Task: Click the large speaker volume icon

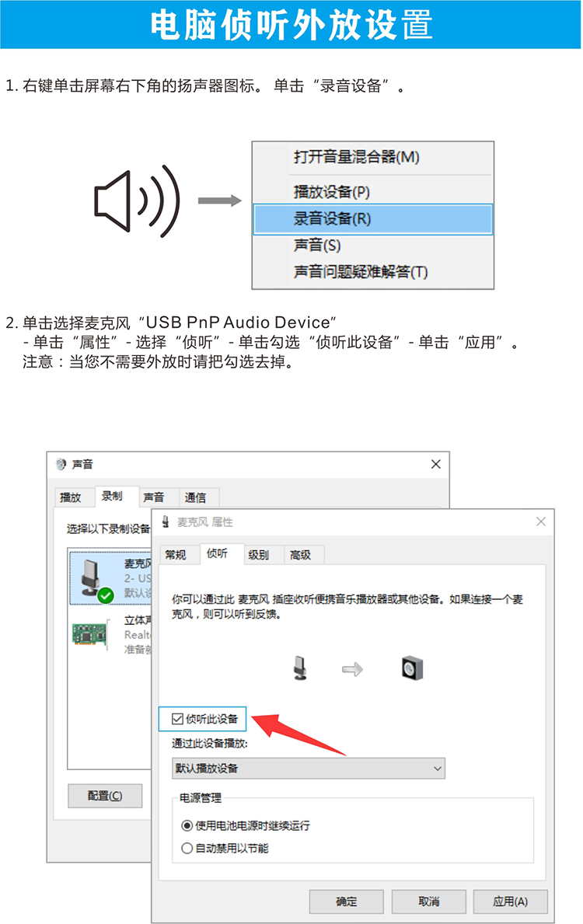Action: pyautogui.click(x=137, y=201)
